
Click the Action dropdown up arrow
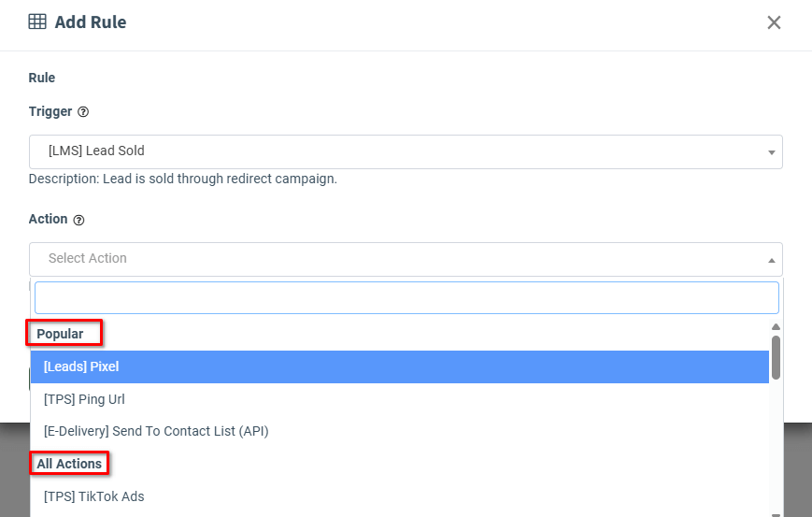click(772, 260)
